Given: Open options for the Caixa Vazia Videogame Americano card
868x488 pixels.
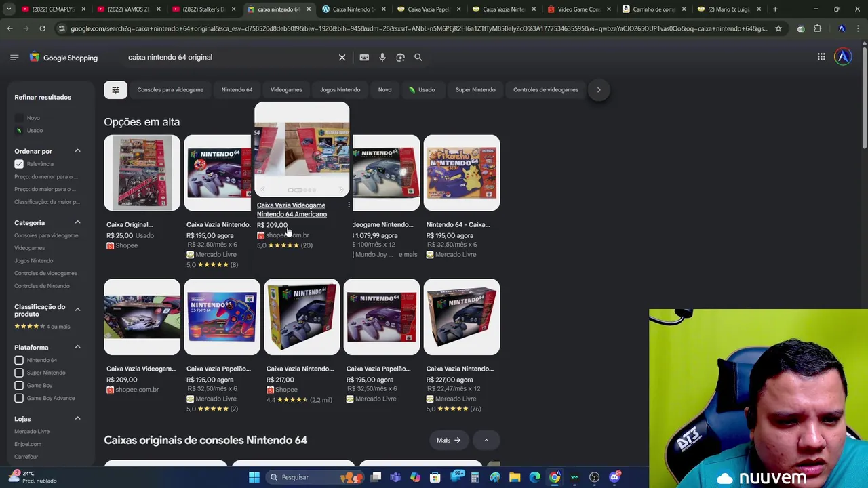Looking at the screenshot, I should [349, 205].
